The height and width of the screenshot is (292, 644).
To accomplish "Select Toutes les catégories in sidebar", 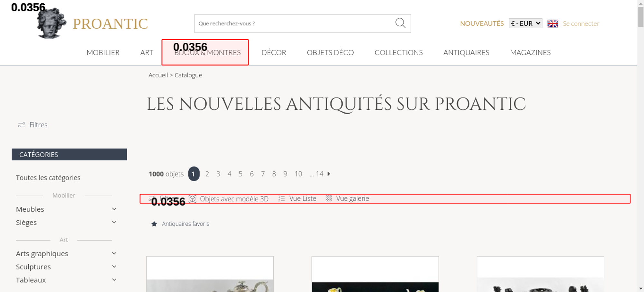I will [48, 178].
